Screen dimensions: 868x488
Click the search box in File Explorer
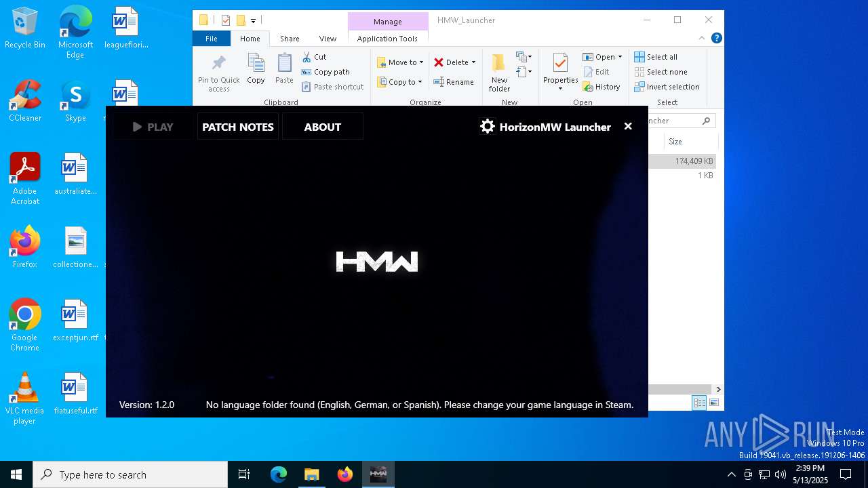[x=682, y=121]
